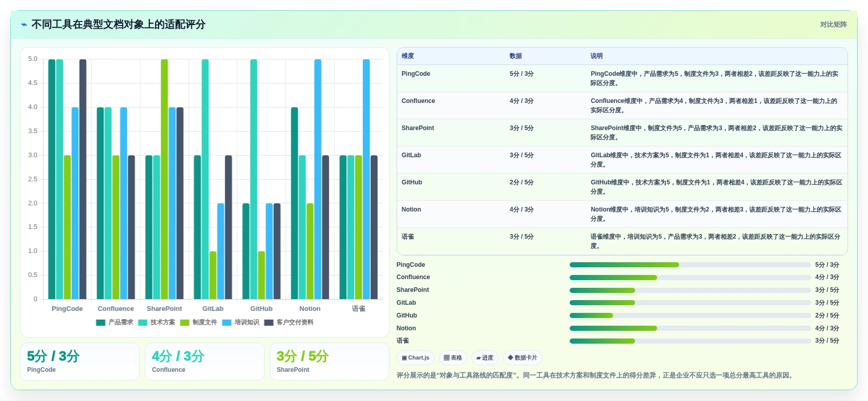The image size is (868, 401).
Task: Click PingCode x-axis label on chart
Action: 67,309
